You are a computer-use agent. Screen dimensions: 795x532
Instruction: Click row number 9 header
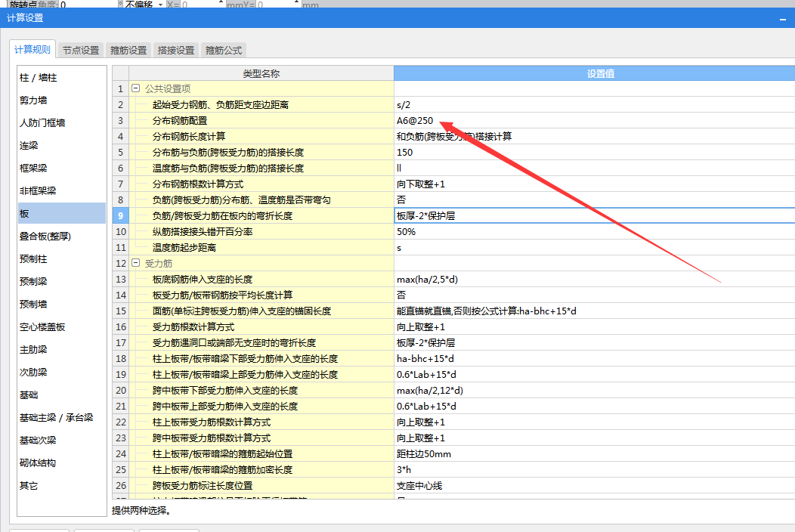121,215
